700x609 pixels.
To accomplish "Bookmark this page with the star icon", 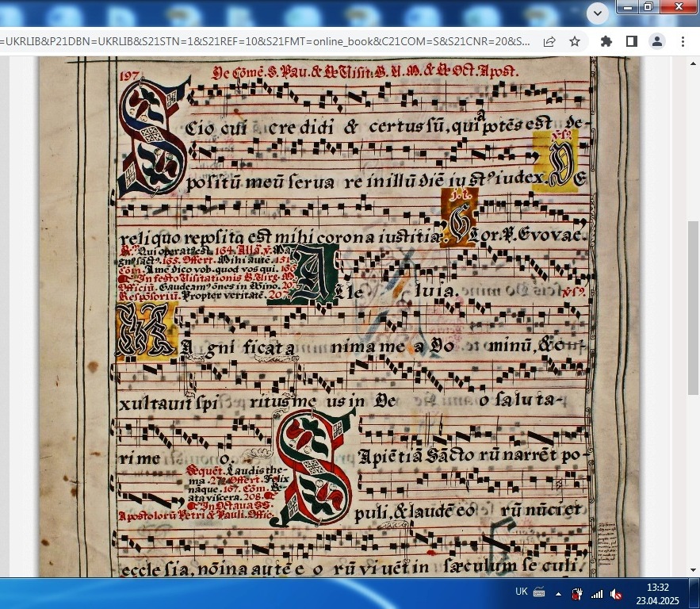I will (x=575, y=41).
